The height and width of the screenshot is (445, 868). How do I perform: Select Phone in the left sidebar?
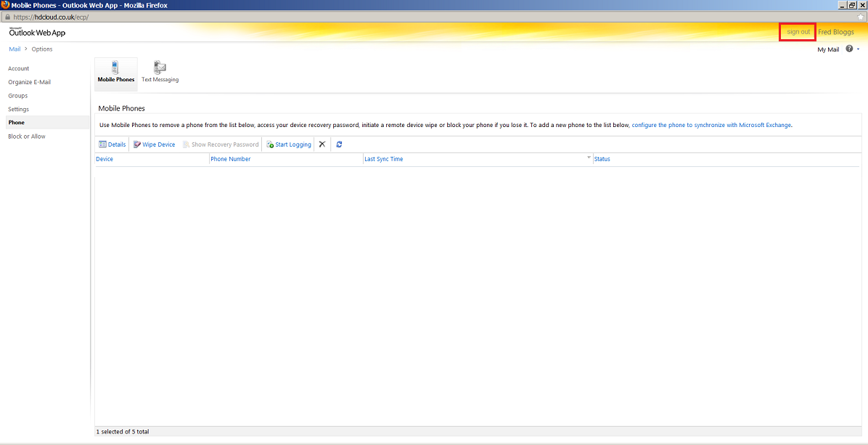tap(48, 122)
